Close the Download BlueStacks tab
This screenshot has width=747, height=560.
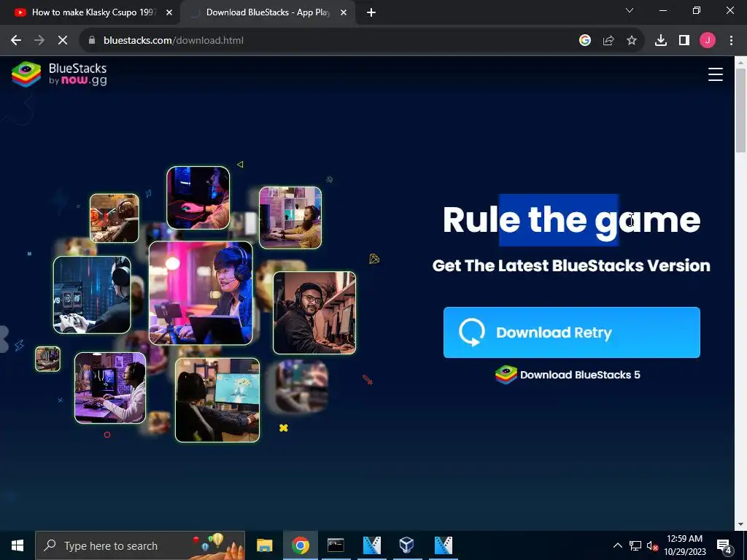[x=344, y=12]
